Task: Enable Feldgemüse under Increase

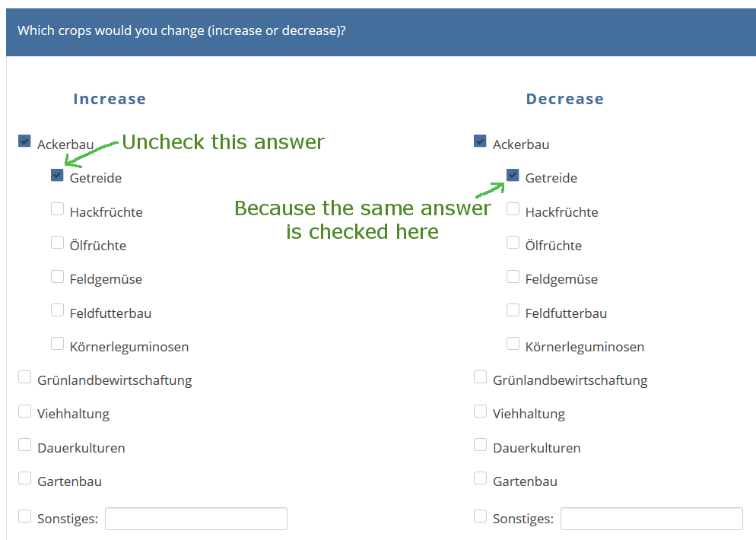Action: pyautogui.click(x=57, y=277)
